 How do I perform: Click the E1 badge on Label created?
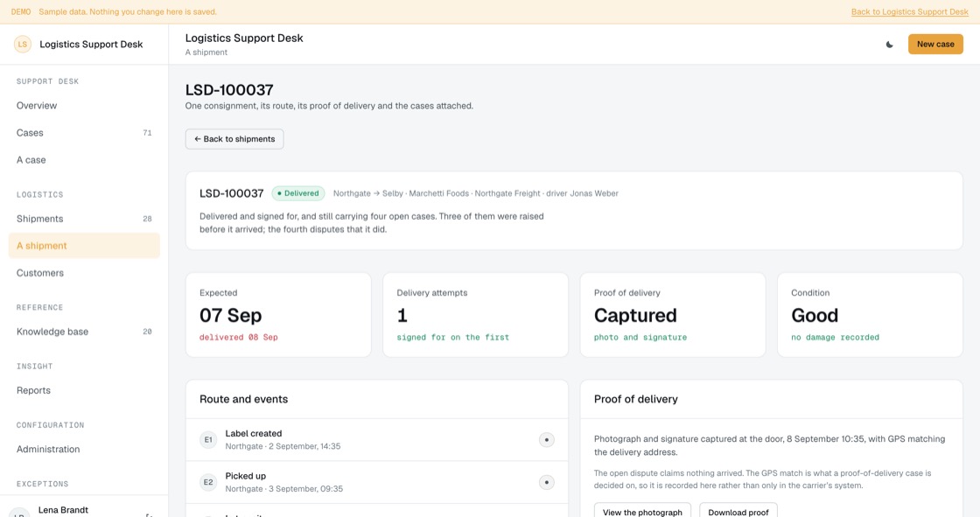coord(208,440)
